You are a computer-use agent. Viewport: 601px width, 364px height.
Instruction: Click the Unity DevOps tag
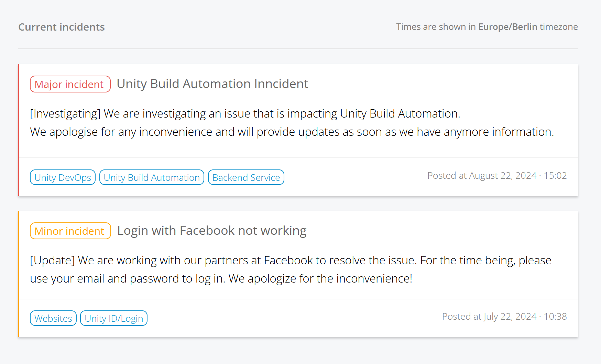[63, 177]
